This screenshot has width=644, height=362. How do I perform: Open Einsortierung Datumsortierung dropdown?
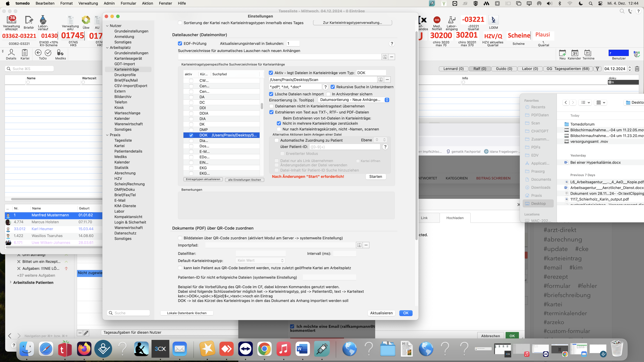354,100
